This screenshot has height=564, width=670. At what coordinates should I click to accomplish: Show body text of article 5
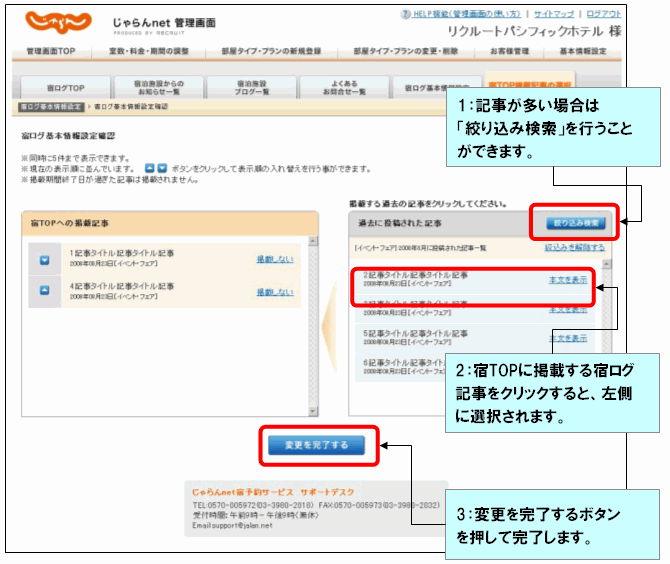[568, 338]
